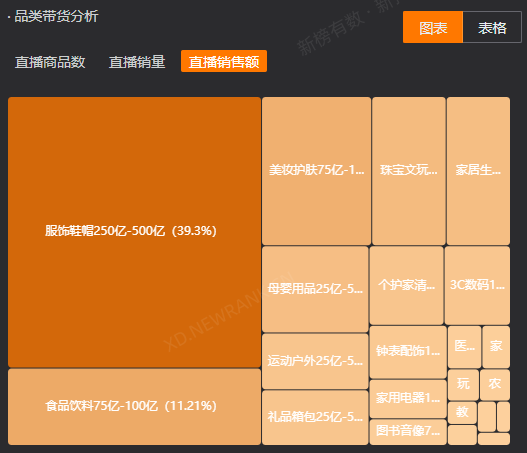Viewport: 527px width, 453px height.
Task: Click the 图书音像 treemap block
Action: (408, 432)
